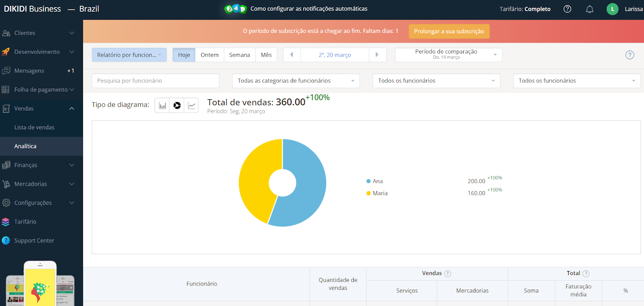Click the help icon next to Total column
The width and height of the screenshot is (644, 306).
[x=586, y=273]
